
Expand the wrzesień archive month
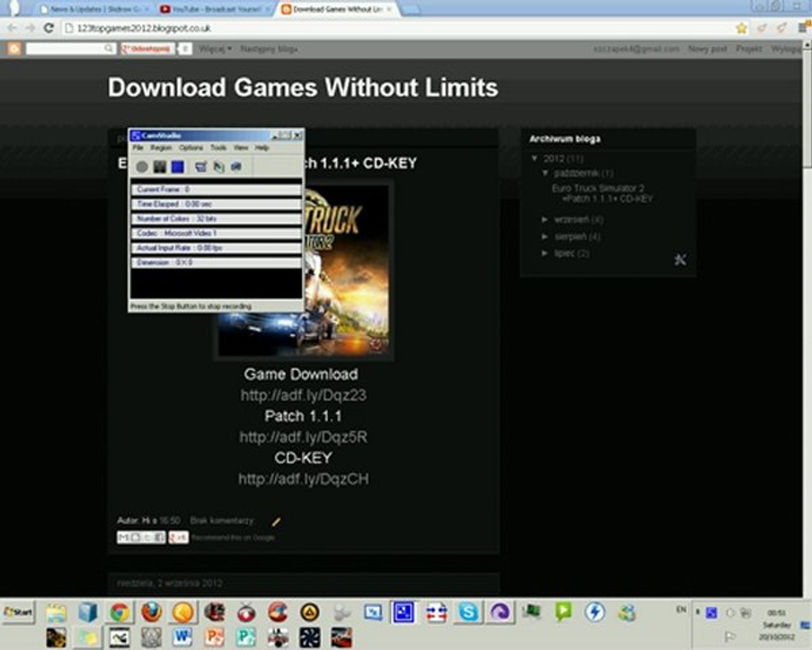click(544, 220)
